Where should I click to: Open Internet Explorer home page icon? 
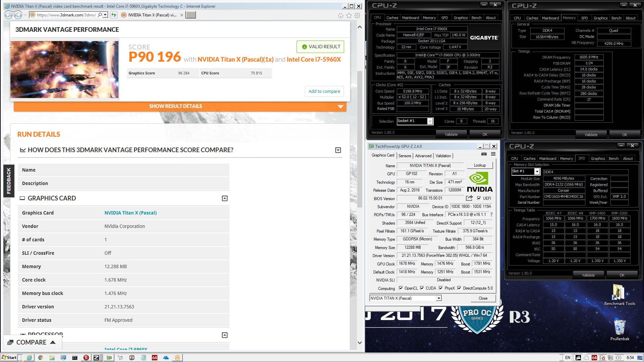point(341,15)
